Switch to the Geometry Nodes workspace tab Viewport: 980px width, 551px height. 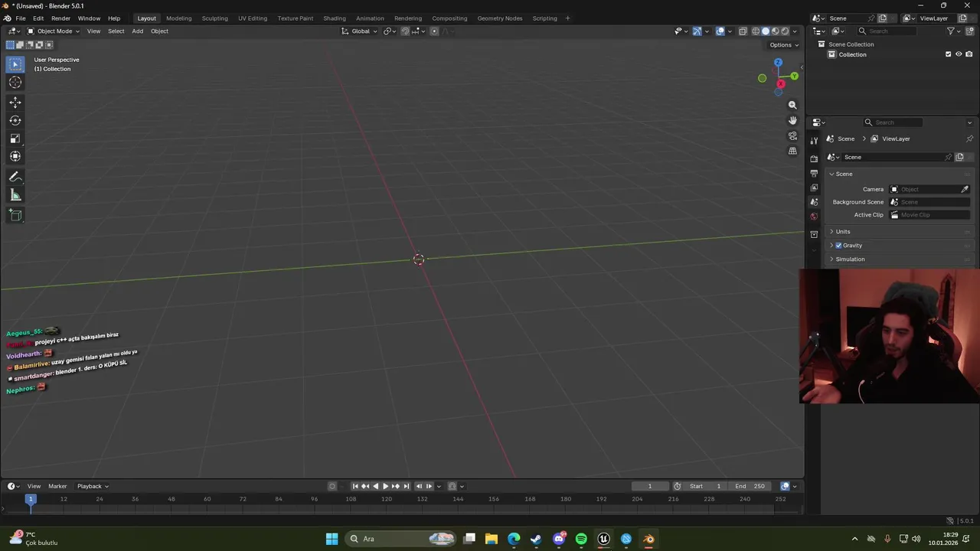click(x=500, y=18)
